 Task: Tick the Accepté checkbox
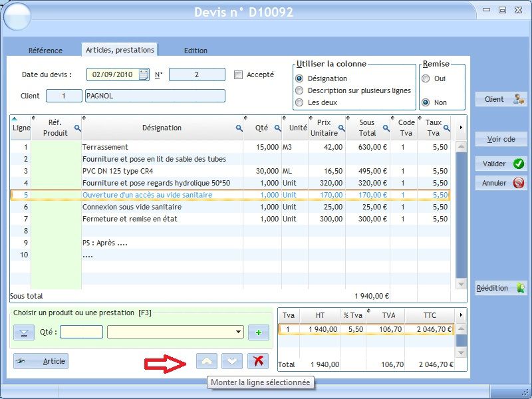tap(239, 74)
